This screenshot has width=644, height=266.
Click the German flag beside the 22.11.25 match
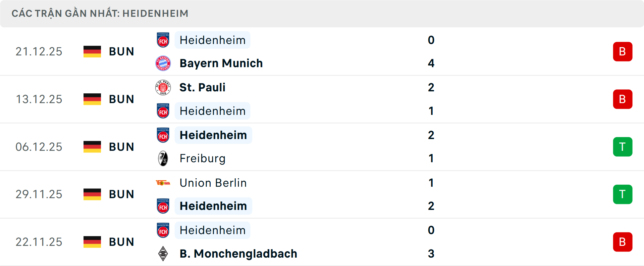[x=92, y=242]
